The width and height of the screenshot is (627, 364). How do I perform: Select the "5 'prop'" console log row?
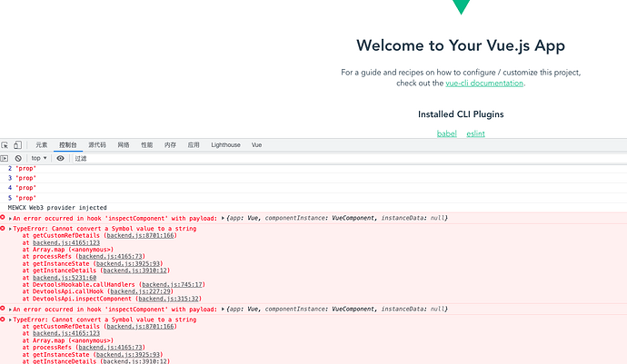[313, 198]
